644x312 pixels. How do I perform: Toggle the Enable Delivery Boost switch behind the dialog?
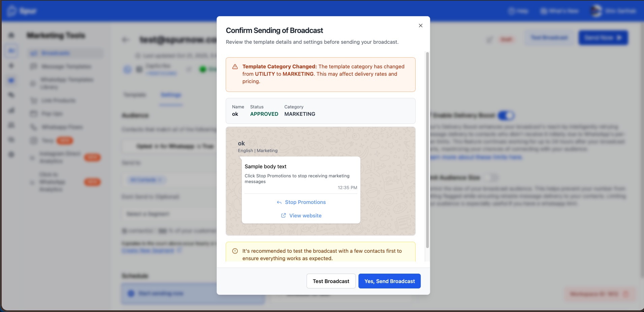click(506, 116)
